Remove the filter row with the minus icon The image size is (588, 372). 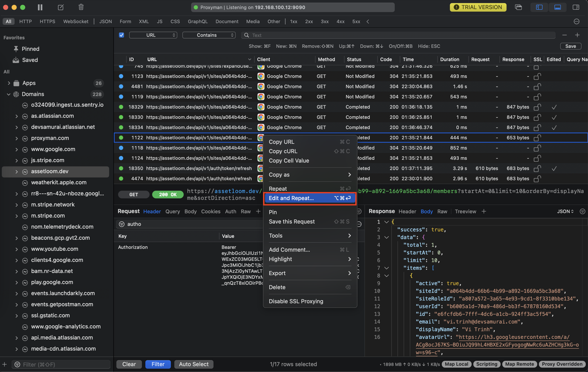[565, 35]
